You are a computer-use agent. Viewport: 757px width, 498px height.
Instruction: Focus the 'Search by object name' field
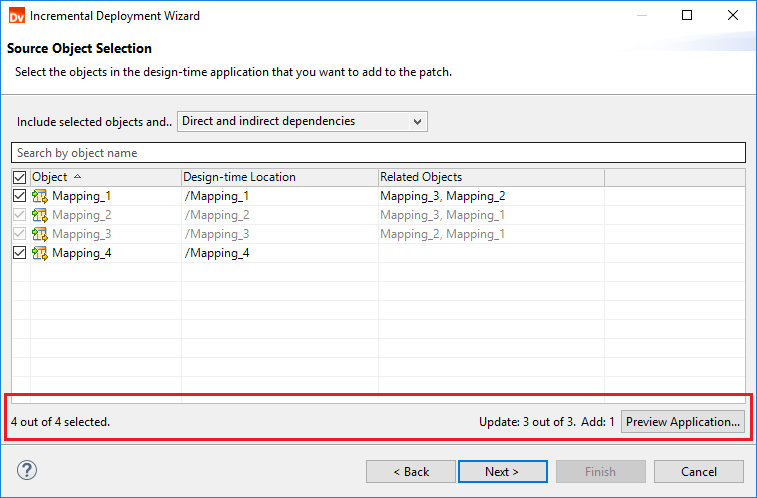[378, 152]
